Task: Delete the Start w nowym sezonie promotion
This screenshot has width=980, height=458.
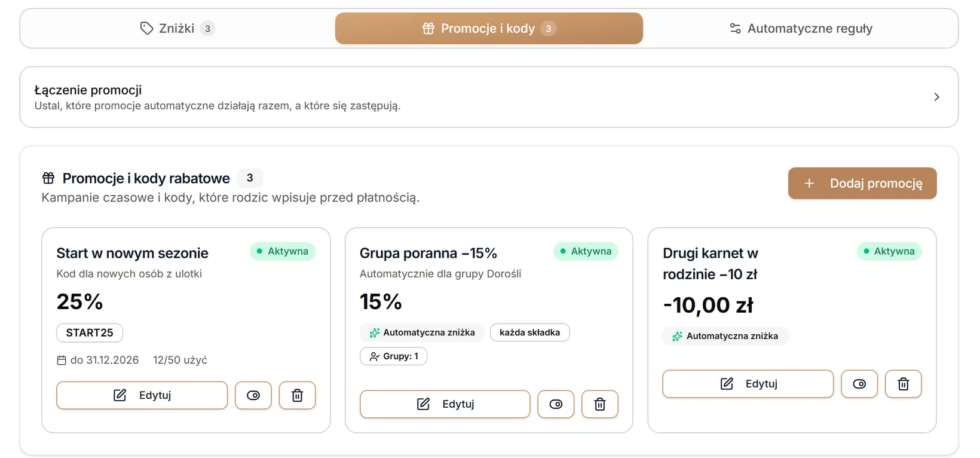Action: click(x=297, y=395)
